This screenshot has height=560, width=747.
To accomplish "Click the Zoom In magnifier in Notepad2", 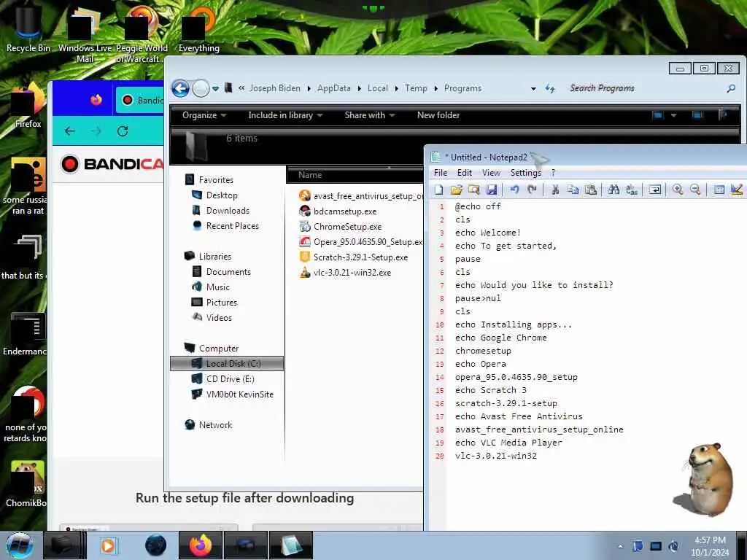I will (678, 190).
